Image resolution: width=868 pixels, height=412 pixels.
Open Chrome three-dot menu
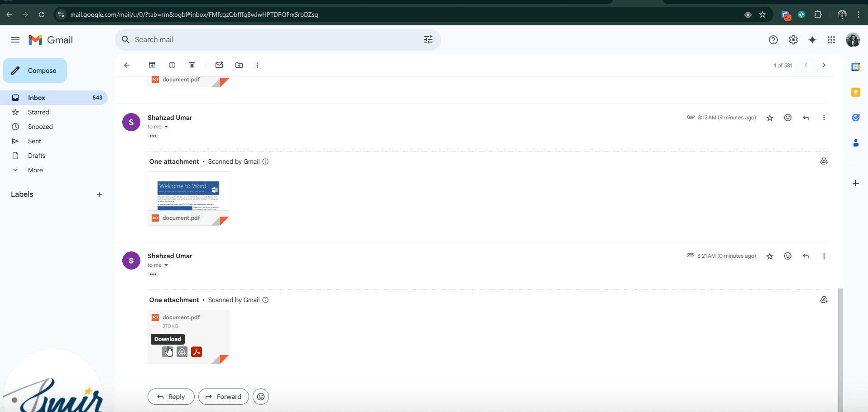[x=858, y=14]
